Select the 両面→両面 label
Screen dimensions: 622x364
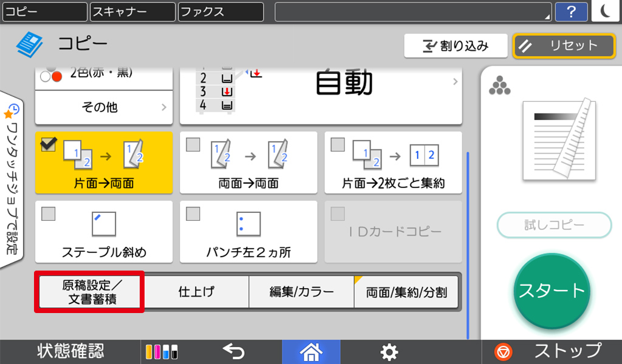tap(248, 183)
